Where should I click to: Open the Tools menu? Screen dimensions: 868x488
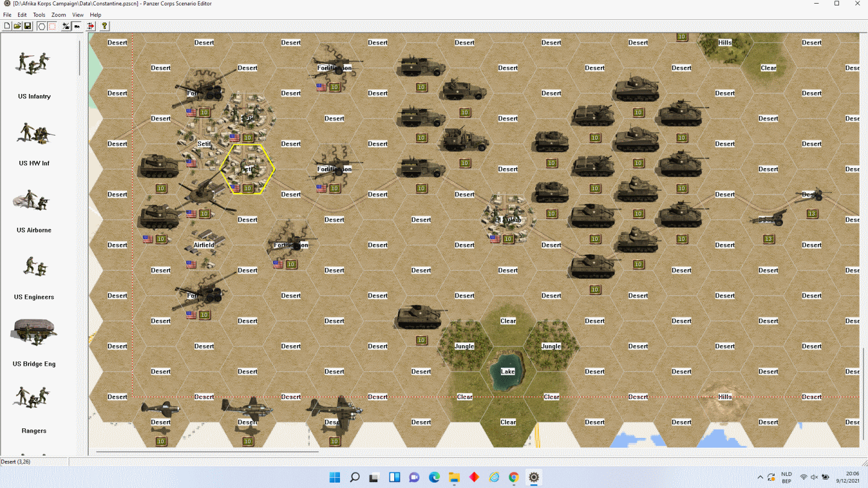pyautogui.click(x=39, y=14)
